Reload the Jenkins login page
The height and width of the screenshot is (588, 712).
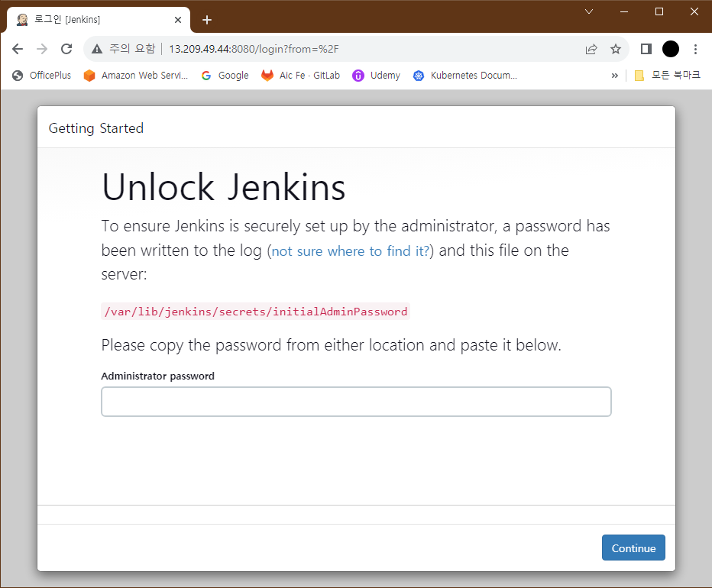tap(66, 49)
